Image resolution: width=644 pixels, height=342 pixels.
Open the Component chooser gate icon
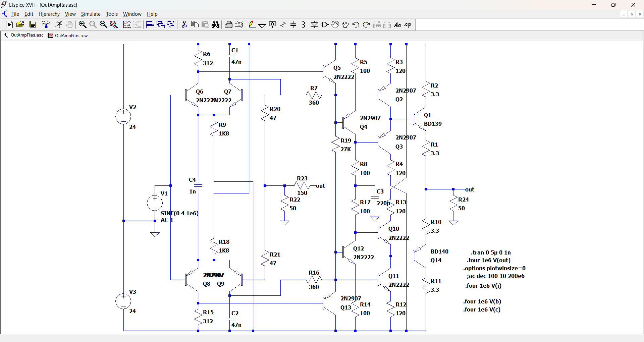325,24
